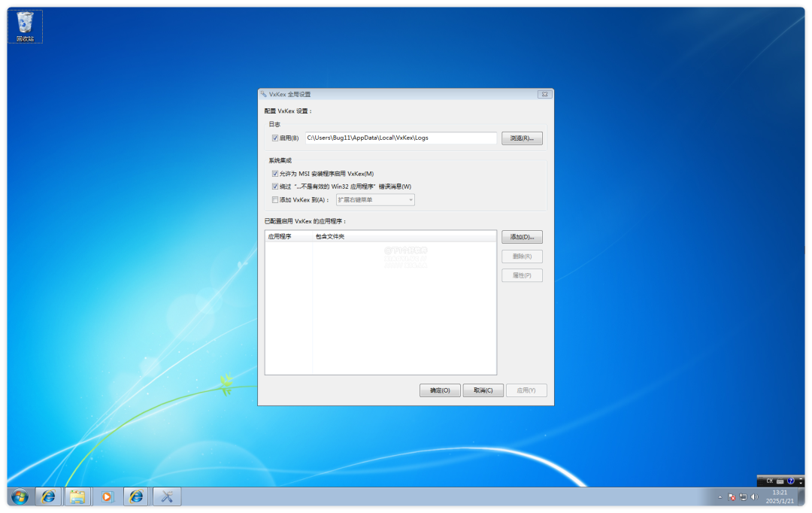
Task: Open the network tray icon
Action: pyautogui.click(x=743, y=496)
